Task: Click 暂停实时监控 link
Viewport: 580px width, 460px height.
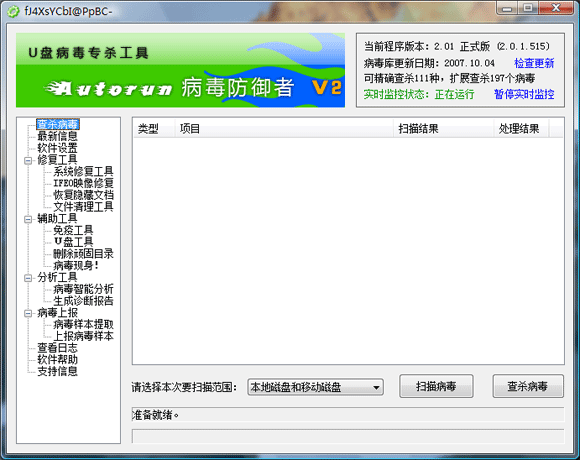Action: click(524, 94)
